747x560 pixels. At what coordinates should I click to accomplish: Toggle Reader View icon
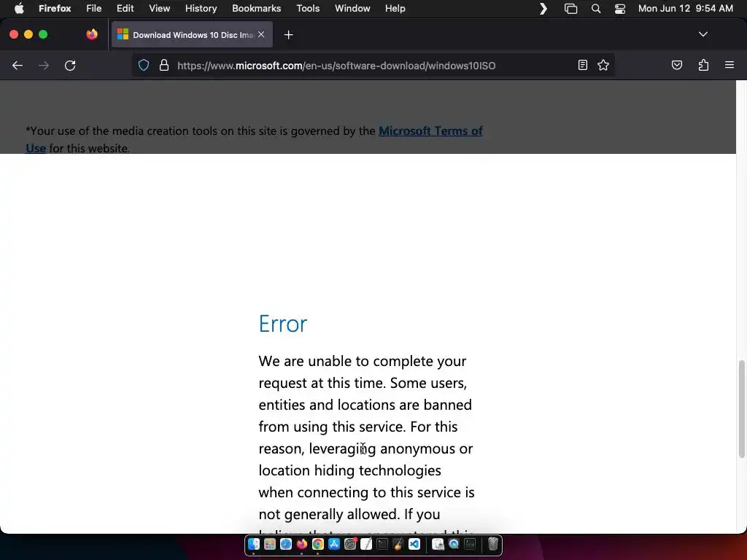tap(582, 65)
